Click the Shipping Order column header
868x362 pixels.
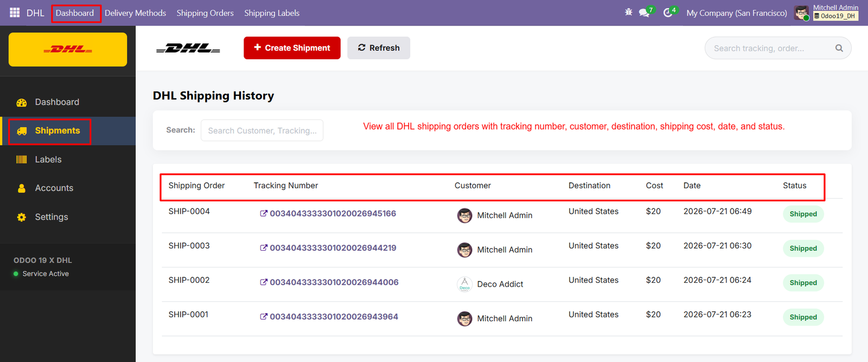196,186
